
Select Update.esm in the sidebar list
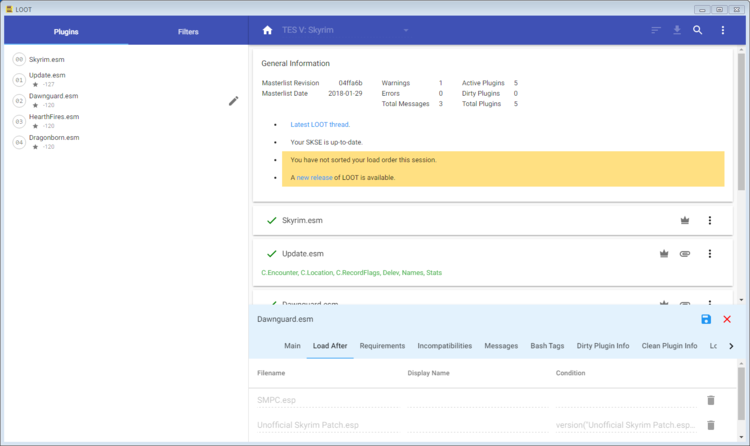point(47,75)
